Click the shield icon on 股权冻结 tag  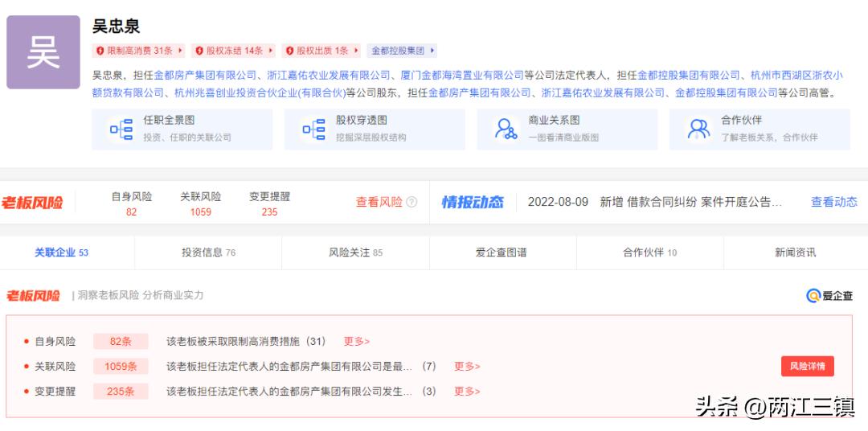(x=199, y=51)
